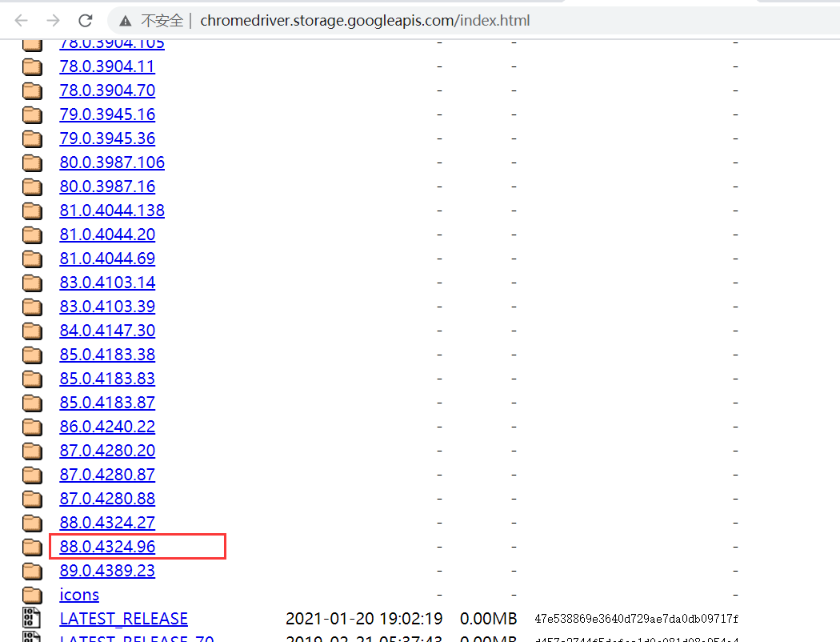
Task: Open the 83.0.4103.39 folder link
Action: click(107, 307)
